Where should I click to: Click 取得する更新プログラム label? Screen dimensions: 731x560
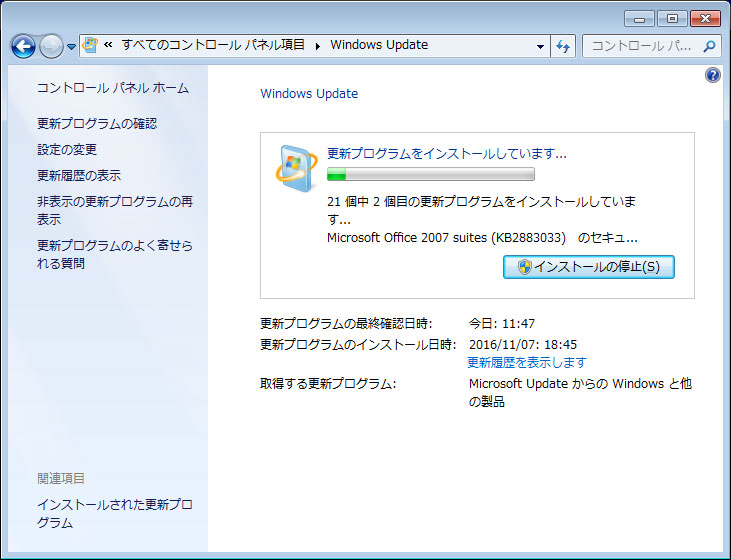pos(328,384)
